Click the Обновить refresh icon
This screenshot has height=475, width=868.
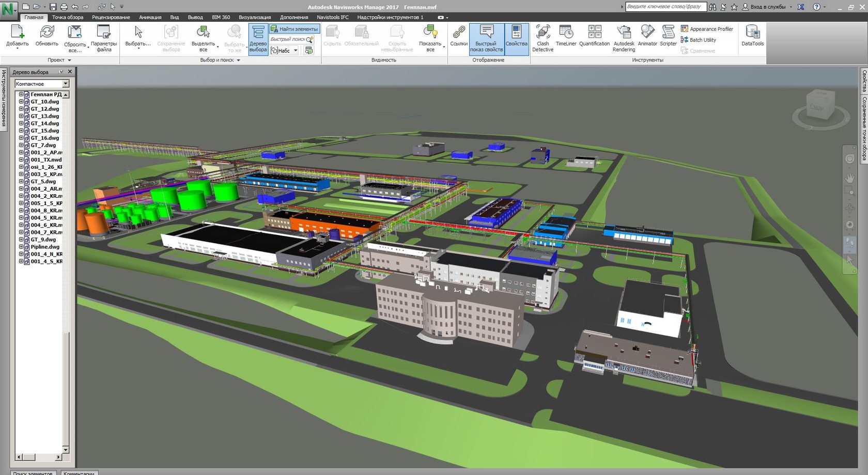47,32
